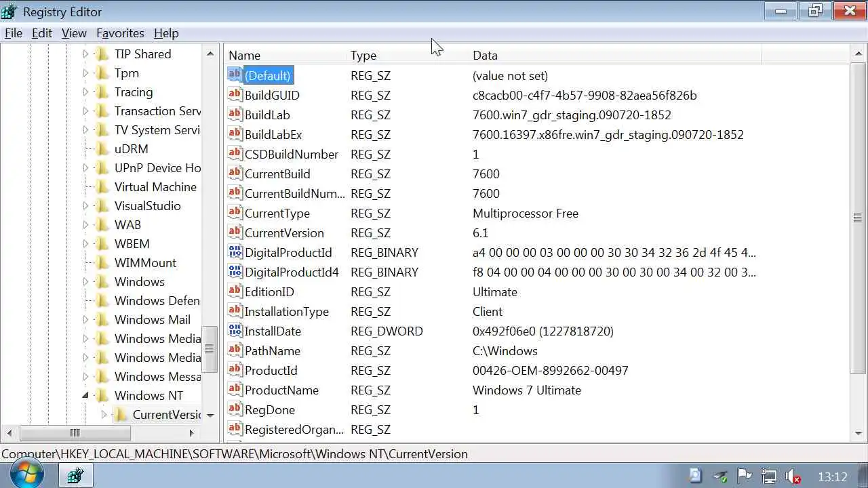Click the folder icon of Windows NT key

coord(102,395)
